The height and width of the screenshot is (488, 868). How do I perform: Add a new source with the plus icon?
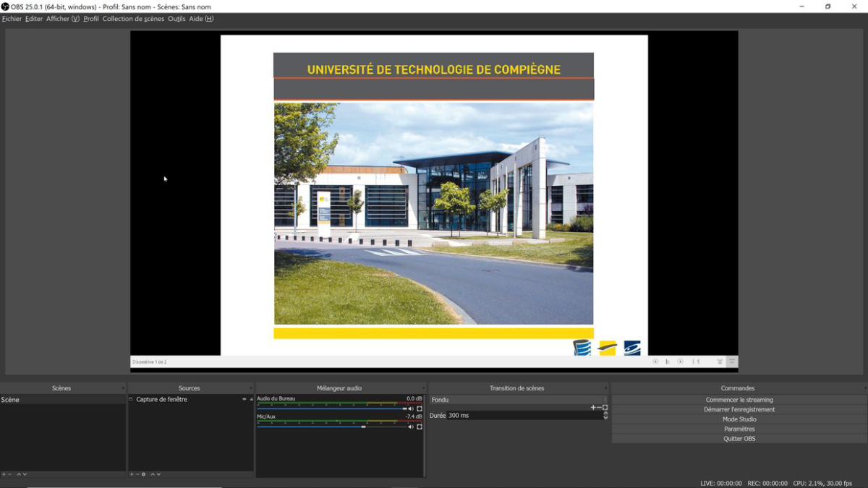point(132,474)
